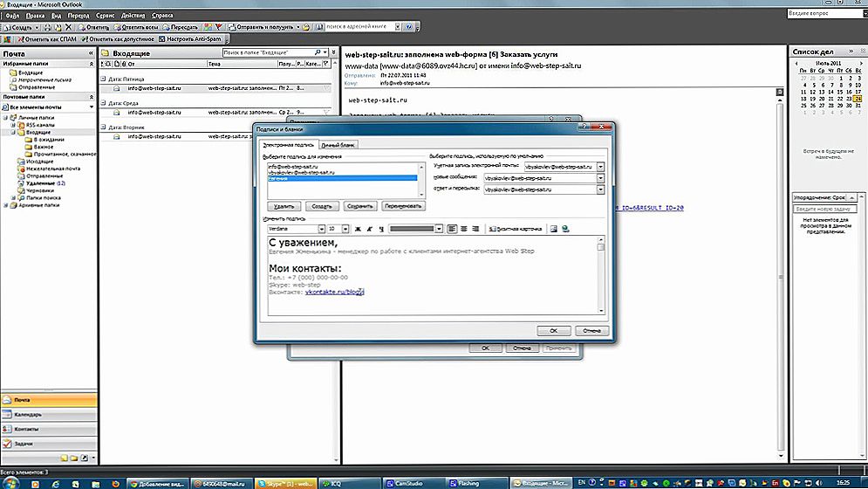Open the Сервис menu

[x=105, y=16]
